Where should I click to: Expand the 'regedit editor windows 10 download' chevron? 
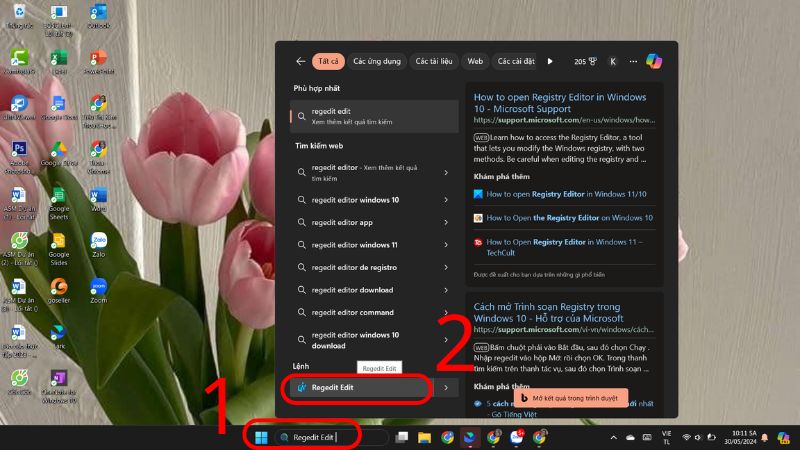tap(446, 340)
